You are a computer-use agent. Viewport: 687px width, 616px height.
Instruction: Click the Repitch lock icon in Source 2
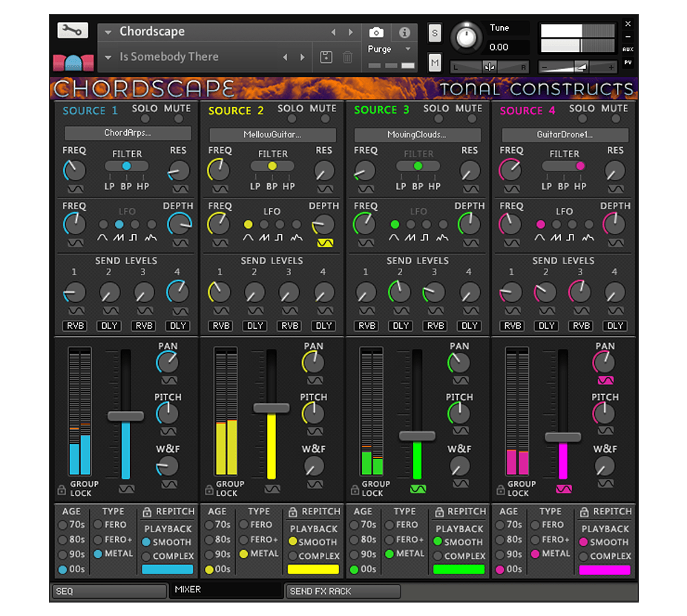point(292,511)
